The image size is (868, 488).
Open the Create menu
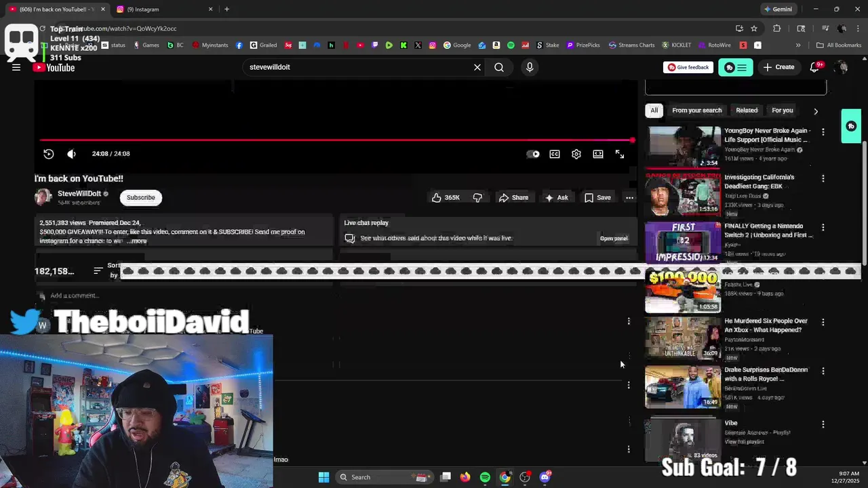(x=778, y=67)
